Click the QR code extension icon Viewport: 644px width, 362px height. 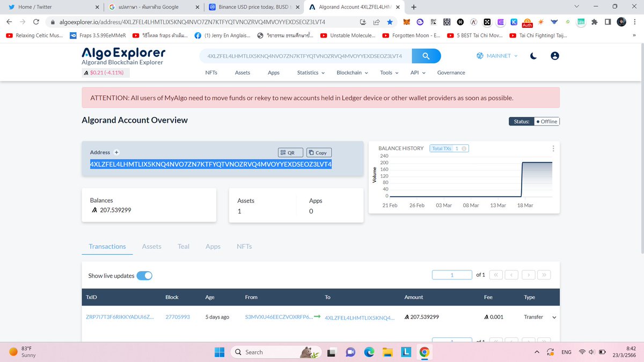pos(434,22)
